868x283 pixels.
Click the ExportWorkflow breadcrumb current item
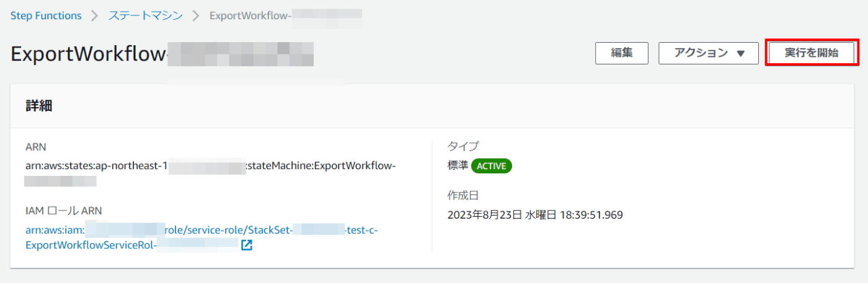coord(286,15)
